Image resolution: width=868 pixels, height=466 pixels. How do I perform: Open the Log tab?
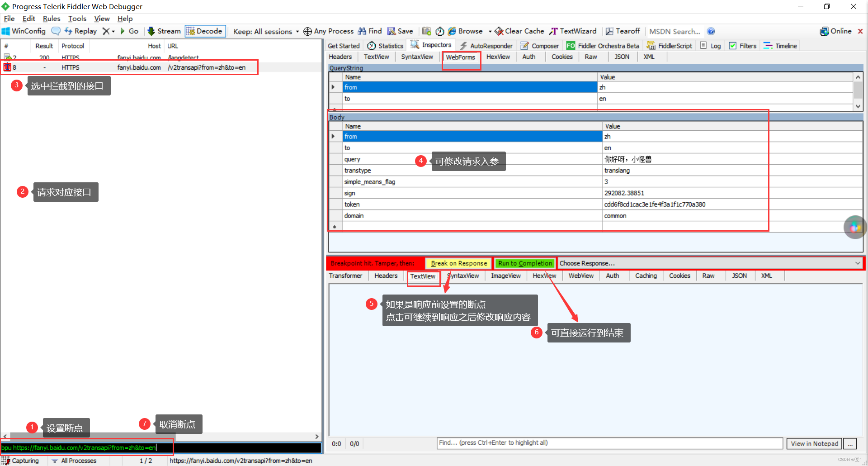[x=710, y=46]
